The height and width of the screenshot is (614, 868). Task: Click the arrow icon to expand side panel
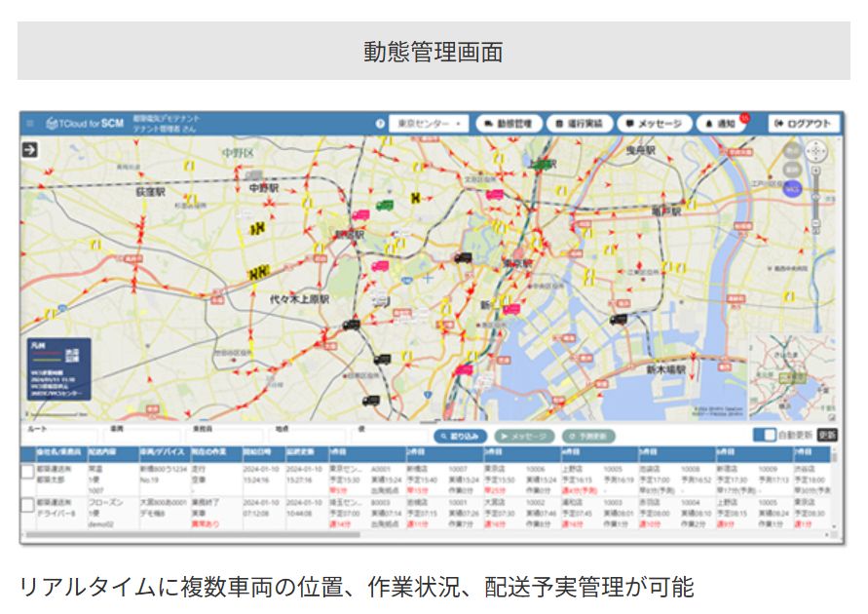[x=30, y=149]
